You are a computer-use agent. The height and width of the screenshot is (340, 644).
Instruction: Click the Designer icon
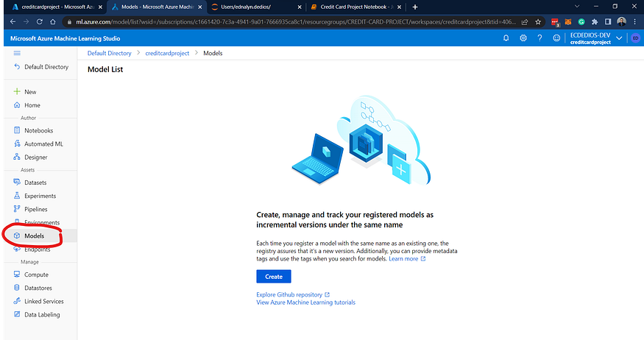click(x=17, y=157)
